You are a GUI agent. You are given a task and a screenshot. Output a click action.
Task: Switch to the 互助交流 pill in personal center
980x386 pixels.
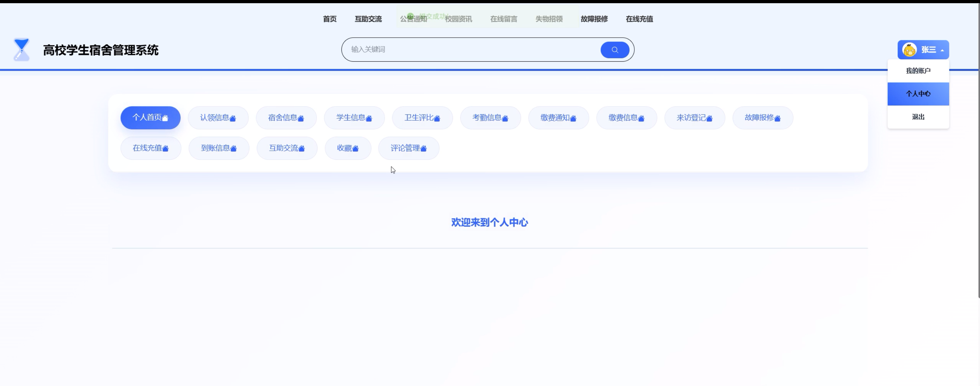point(287,148)
